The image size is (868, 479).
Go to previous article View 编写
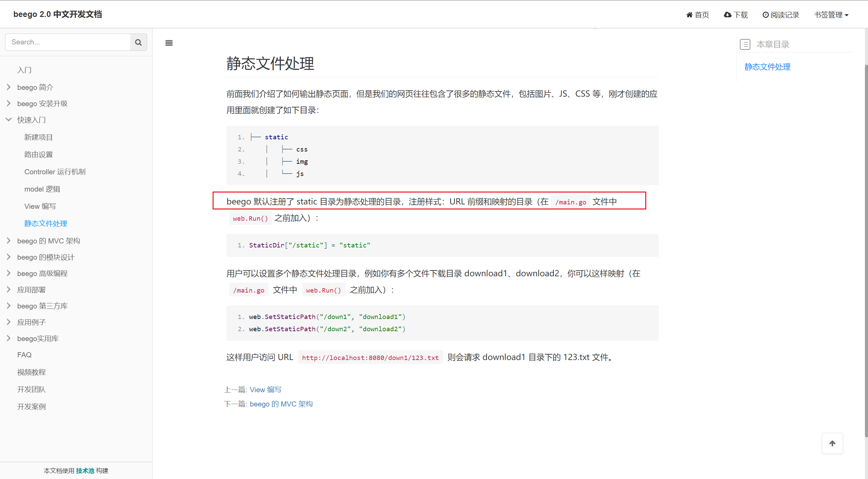coord(265,390)
